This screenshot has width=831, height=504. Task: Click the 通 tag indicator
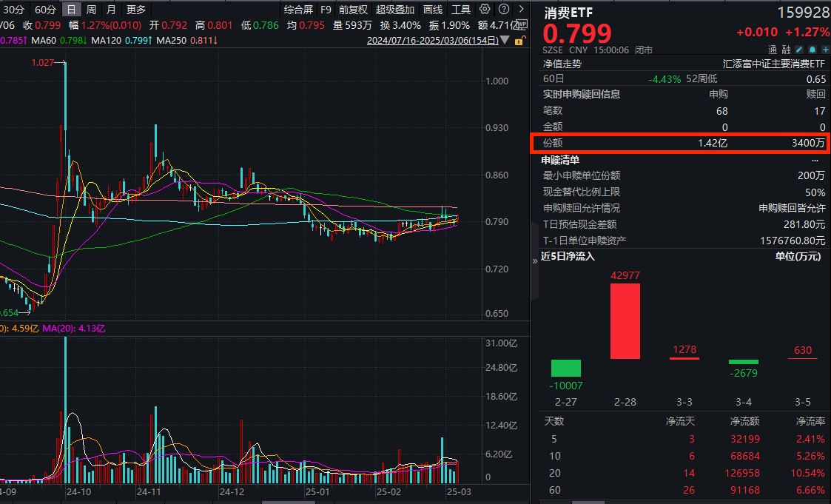(773, 50)
